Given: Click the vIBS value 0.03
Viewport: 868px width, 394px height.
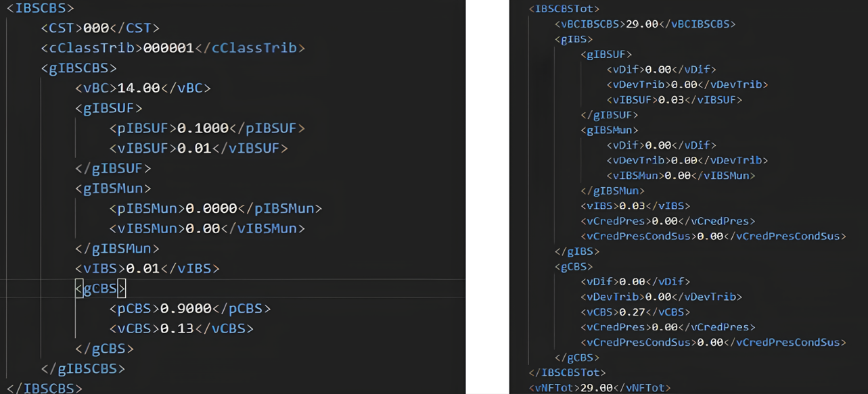Looking at the screenshot, I should tap(632, 205).
